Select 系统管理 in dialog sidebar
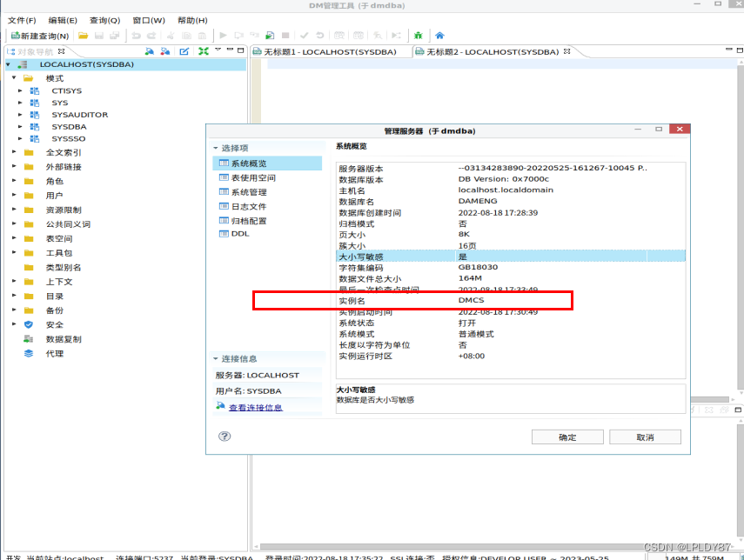This screenshot has height=560, width=744. 249,192
